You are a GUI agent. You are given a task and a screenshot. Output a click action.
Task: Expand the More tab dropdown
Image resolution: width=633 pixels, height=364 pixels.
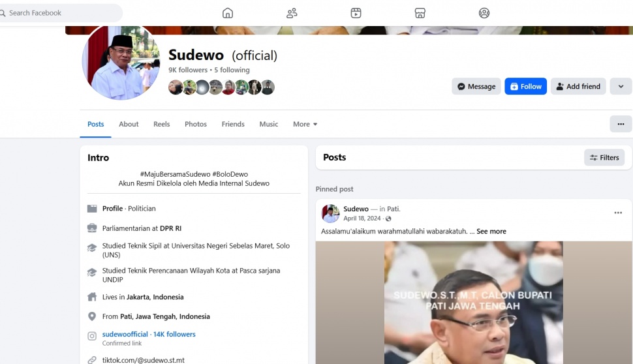point(305,125)
